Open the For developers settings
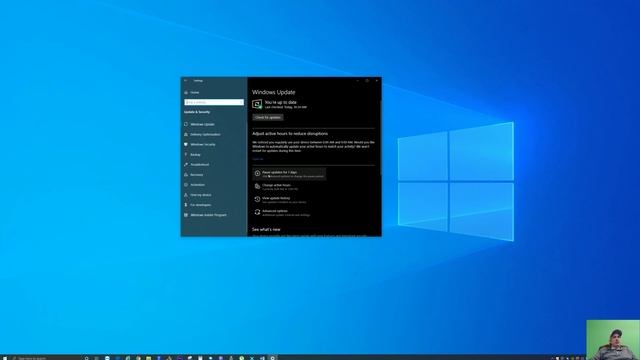The height and width of the screenshot is (360, 640). pyautogui.click(x=198, y=205)
